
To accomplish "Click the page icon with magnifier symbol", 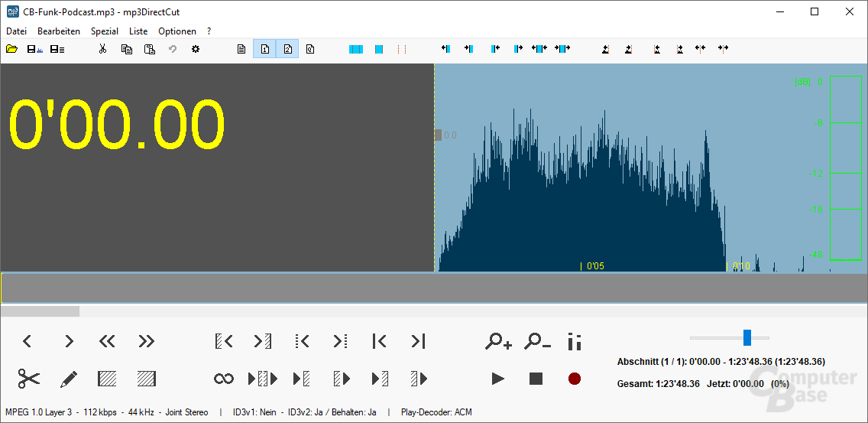I will 310,50.
